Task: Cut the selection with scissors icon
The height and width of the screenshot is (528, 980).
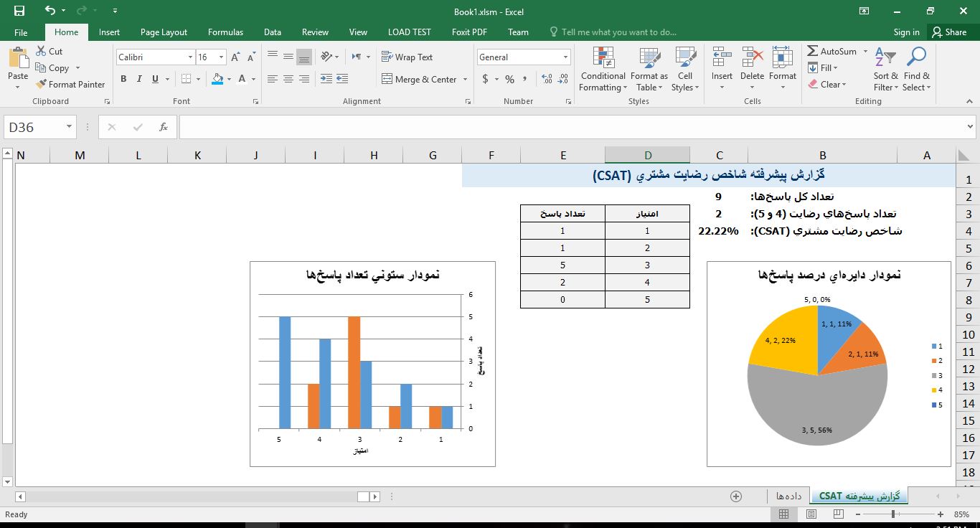Action: [42, 51]
